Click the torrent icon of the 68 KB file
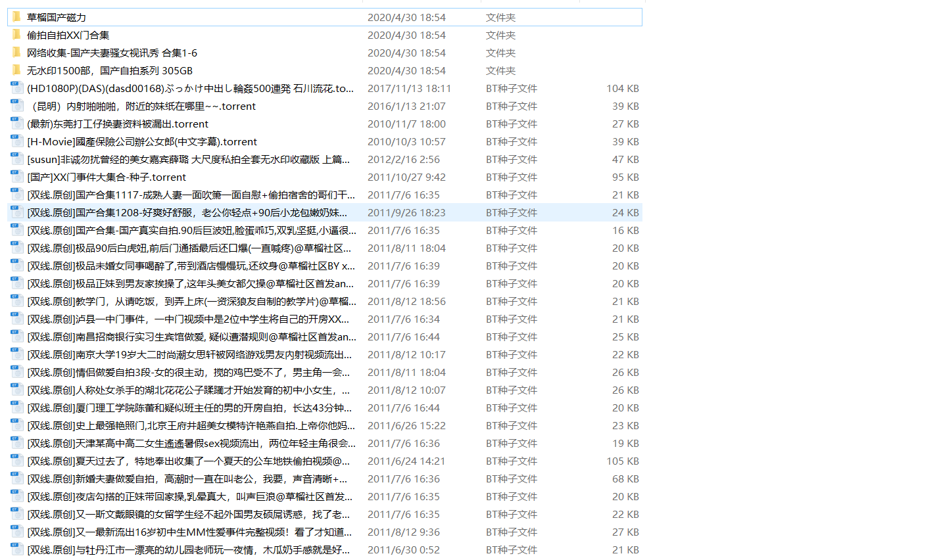941x560 pixels. click(17, 478)
